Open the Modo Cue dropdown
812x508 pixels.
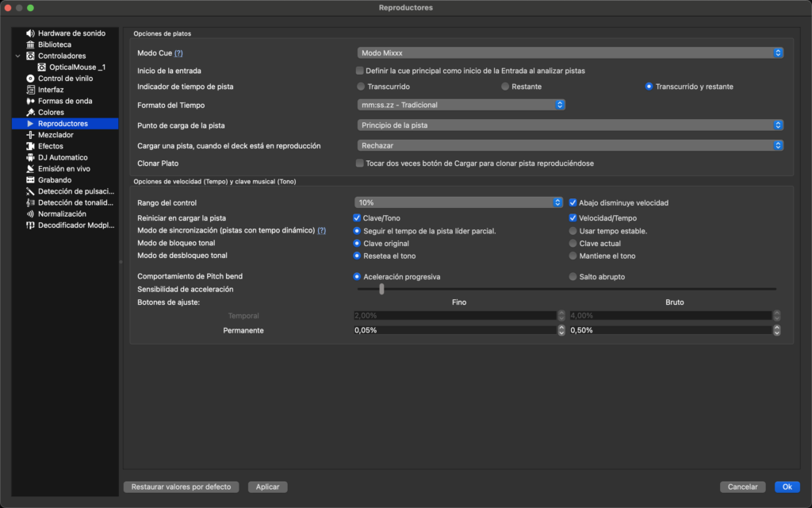pos(570,53)
